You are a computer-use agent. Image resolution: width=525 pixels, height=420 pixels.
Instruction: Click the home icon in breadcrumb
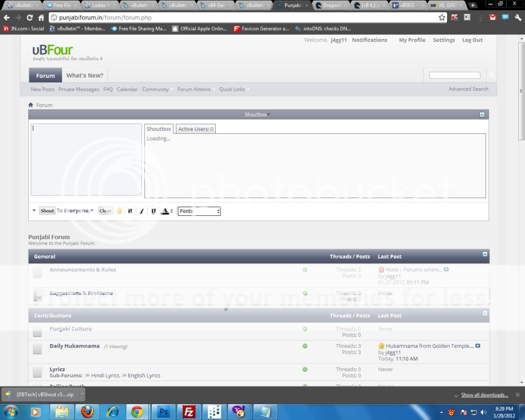pyautogui.click(x=31, y=105)
